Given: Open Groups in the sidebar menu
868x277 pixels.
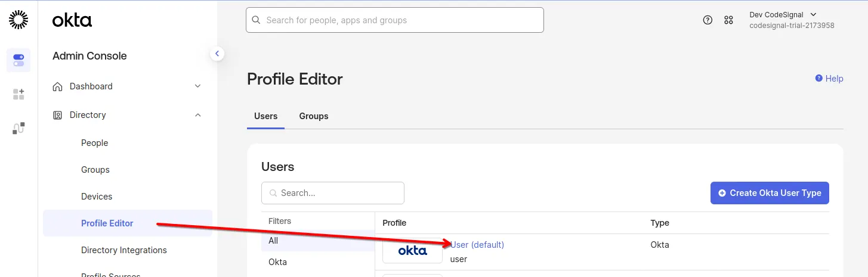Looking at the screenshot, I should click(x=95, y=170).
